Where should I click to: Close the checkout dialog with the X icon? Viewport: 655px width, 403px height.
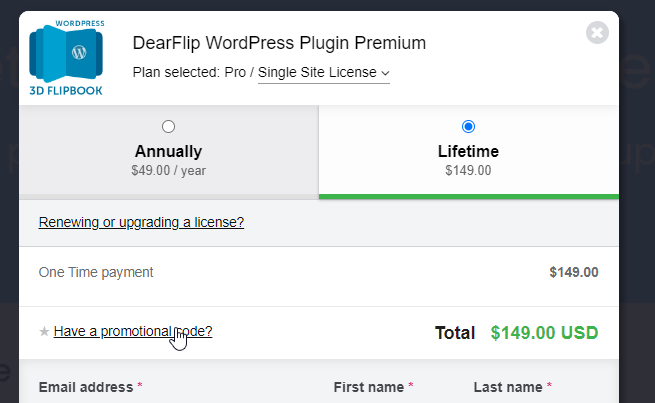click(597, 33)
